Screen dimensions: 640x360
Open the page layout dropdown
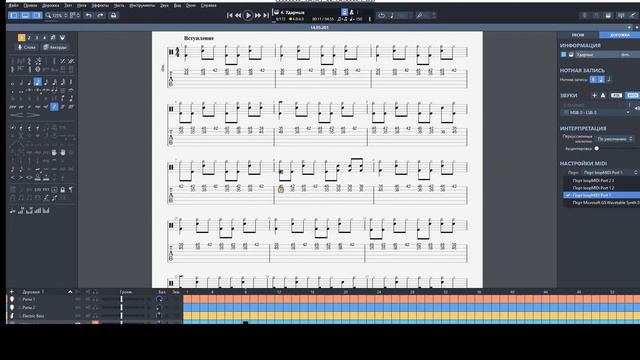tap(75, 16)
